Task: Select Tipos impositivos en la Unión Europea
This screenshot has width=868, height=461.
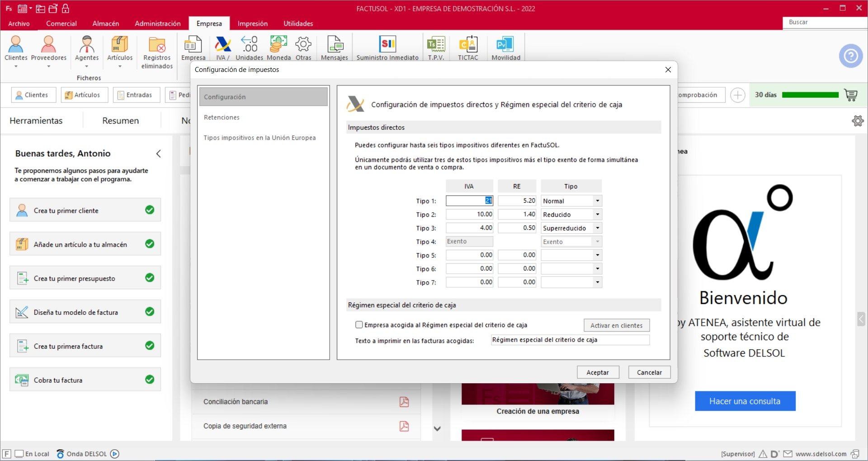Action: pos(263,138)
